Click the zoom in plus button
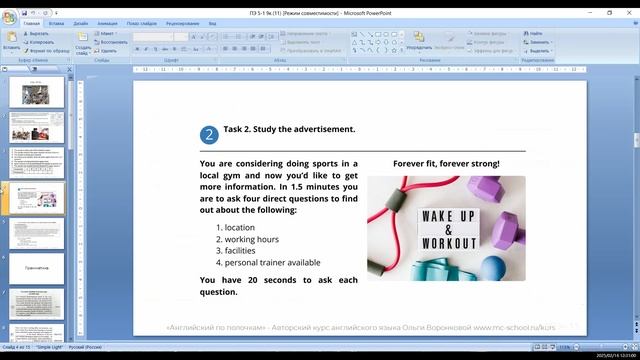Screen dimensions: 640x360 625,347
